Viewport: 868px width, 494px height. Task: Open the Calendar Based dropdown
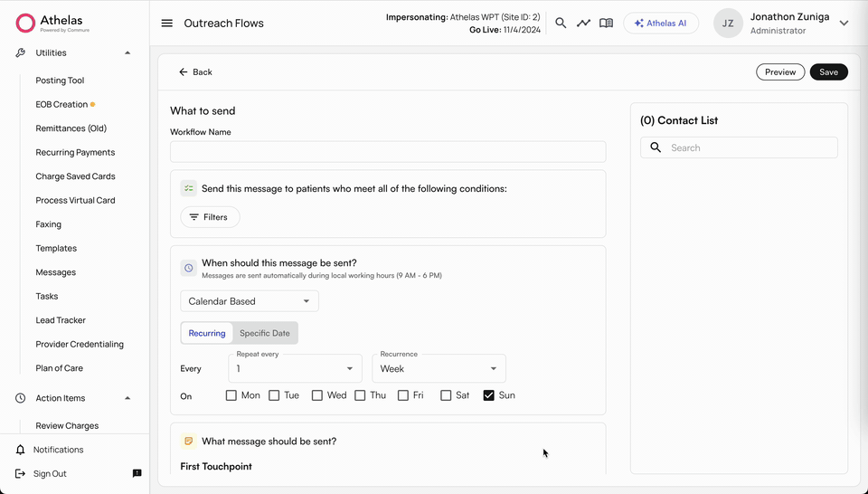coord(250,301)
